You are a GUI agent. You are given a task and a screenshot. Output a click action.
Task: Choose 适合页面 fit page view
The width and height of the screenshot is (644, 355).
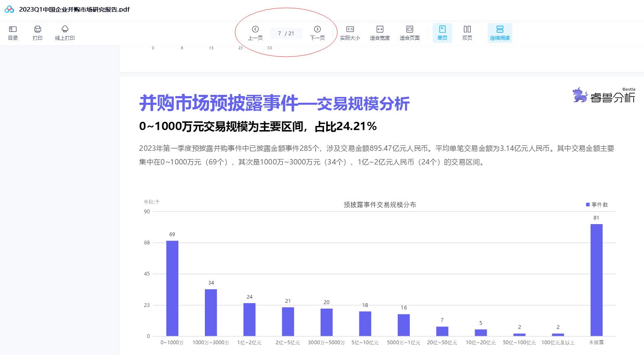pyautogui.click(x=409, y=33)
